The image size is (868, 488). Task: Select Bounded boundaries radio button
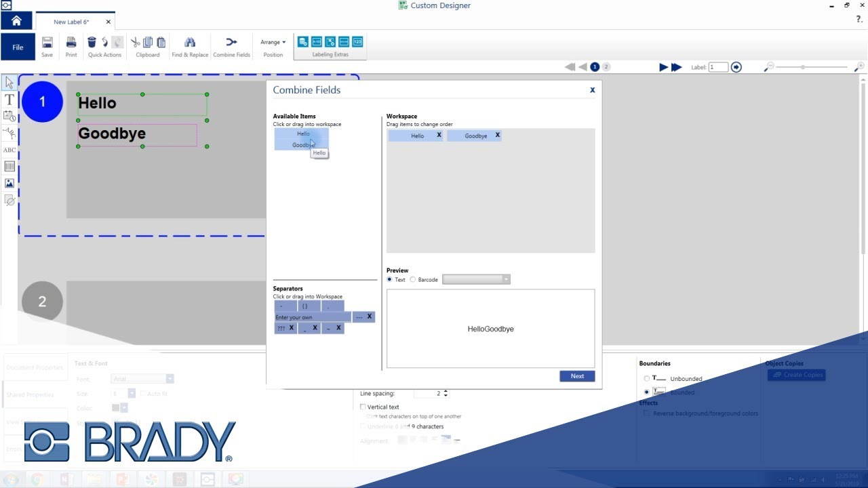646,392
